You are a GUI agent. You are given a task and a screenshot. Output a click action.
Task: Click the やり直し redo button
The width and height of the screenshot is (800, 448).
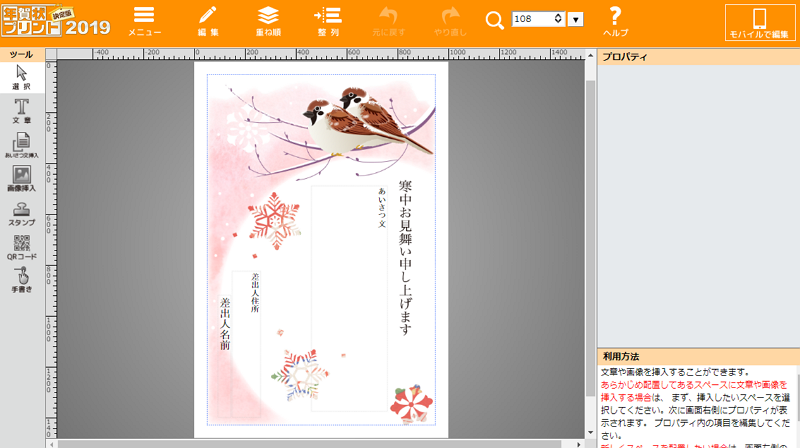448,22
